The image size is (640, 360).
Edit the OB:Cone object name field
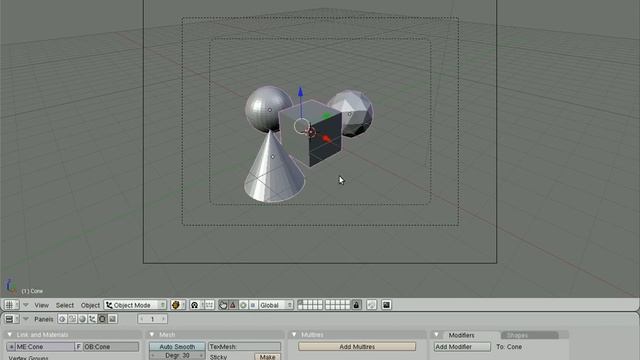111,347
